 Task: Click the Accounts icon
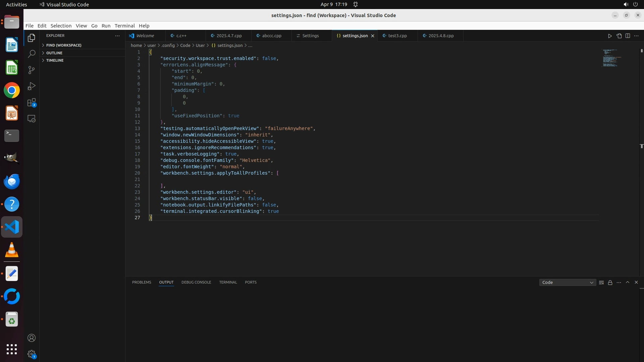(x=31, y=338)
